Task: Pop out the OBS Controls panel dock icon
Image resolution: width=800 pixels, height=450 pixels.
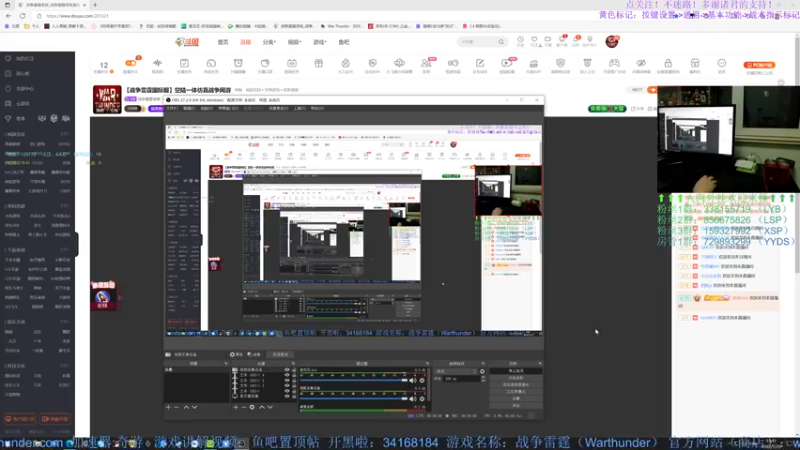Action: [539, 364]
